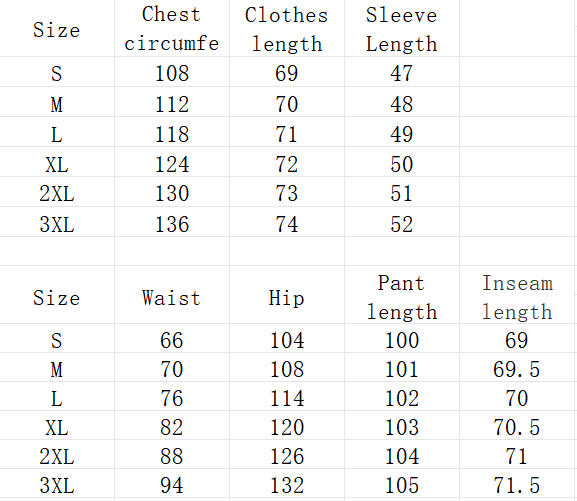
Task: Select the waist cell showing 94
Action: click(x=172, y=484)
